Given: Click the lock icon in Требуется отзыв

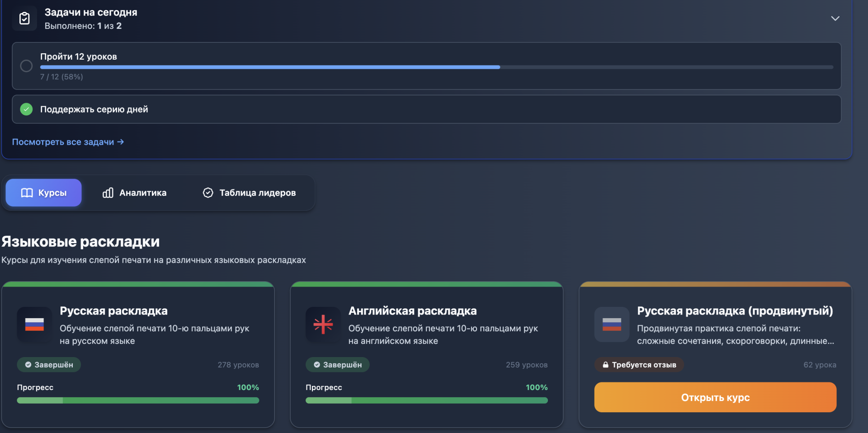Looking at the screenshot, I should [x=605, y=365].
